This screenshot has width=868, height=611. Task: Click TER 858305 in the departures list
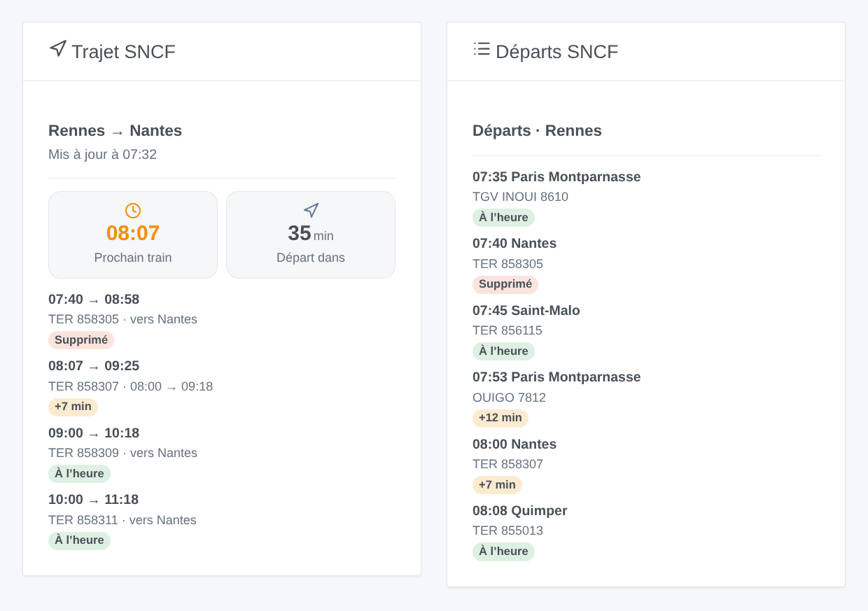(507, 264)
